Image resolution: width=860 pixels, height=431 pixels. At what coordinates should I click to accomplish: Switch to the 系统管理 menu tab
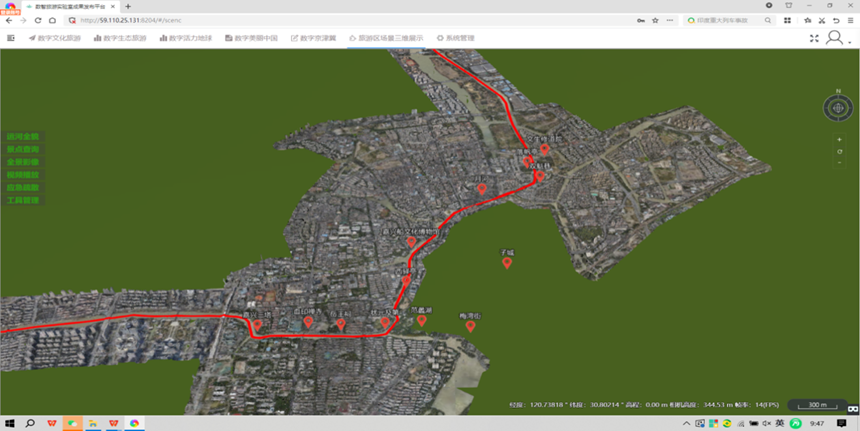coord(456,38)
